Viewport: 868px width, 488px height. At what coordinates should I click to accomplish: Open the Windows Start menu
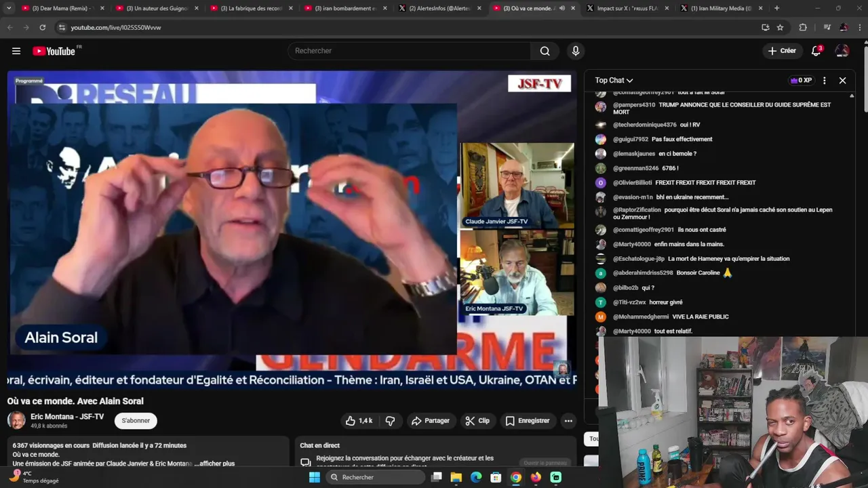[314, 477]
